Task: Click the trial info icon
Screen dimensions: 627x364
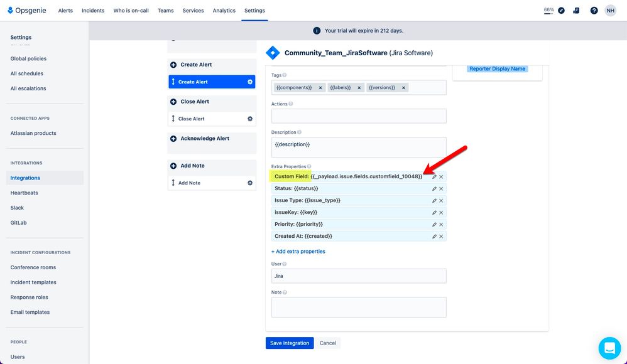Action: pyautogui.click(x=317, y=31)
